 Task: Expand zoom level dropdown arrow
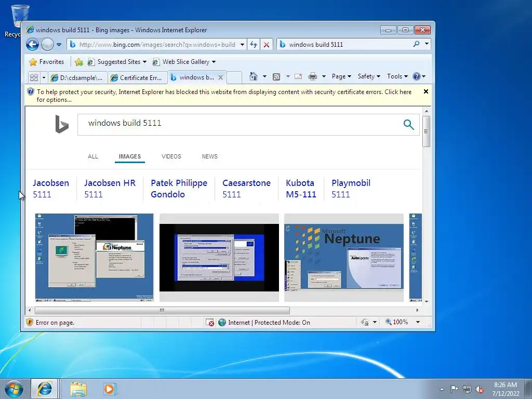coord(418,322)
